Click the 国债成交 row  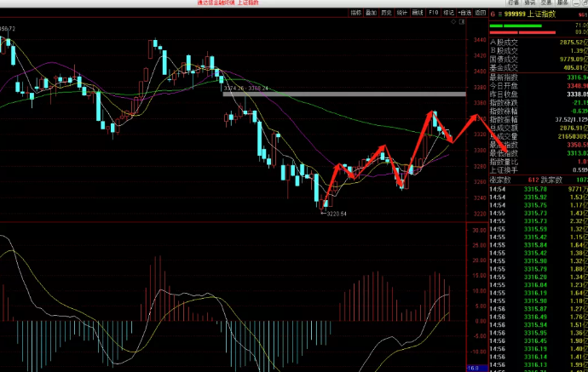click(x=539, y=59)
